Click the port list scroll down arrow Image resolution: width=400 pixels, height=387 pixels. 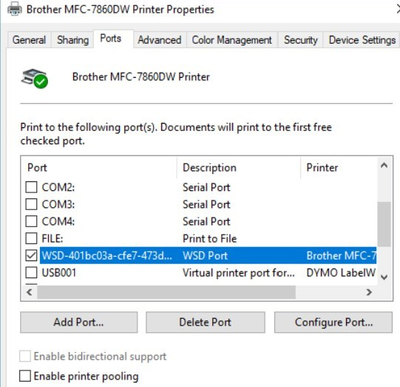click(x=384, y=277)
